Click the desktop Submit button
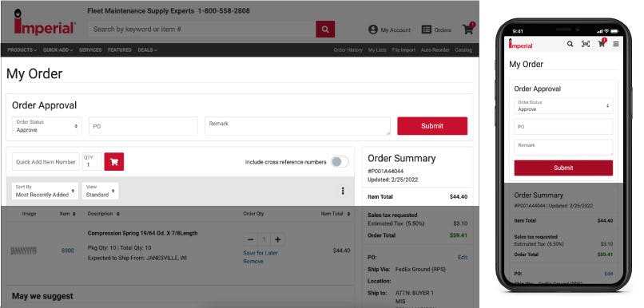 pos(432,126)
